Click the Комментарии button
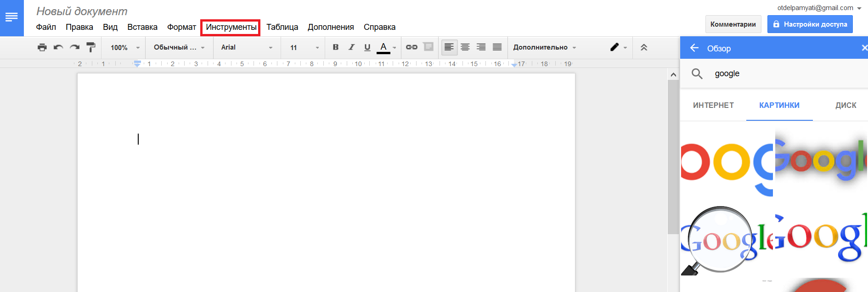The height and width of the screenshot is (292, 868). [733, 24]
